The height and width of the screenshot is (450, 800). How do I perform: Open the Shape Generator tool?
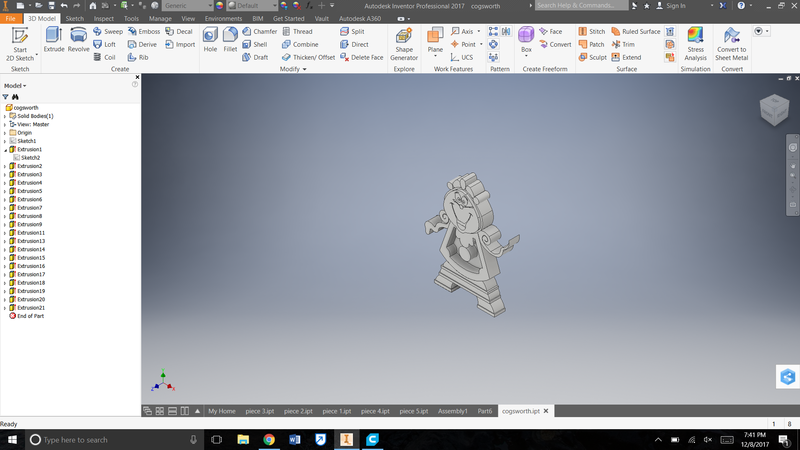click(x=404, y=43)
